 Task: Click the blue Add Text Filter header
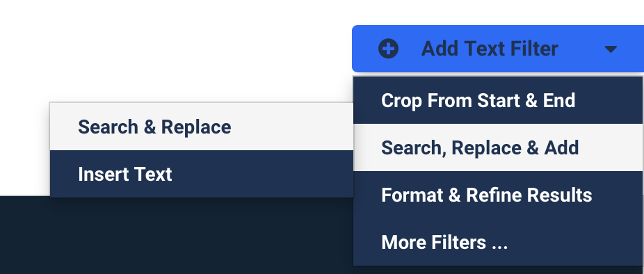pyautogui.click(x=498, y=49)
